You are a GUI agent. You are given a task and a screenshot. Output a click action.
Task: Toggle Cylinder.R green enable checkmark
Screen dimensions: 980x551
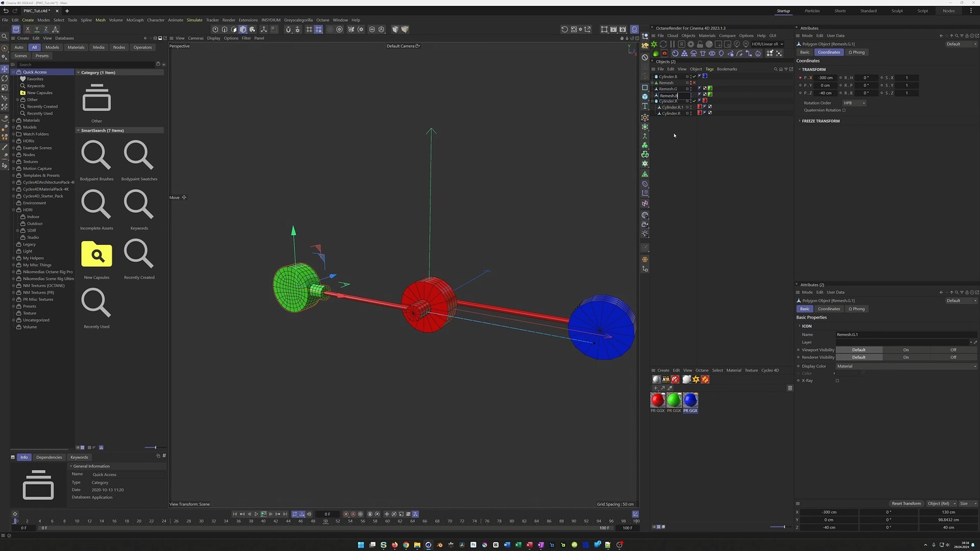coord(694,101)
